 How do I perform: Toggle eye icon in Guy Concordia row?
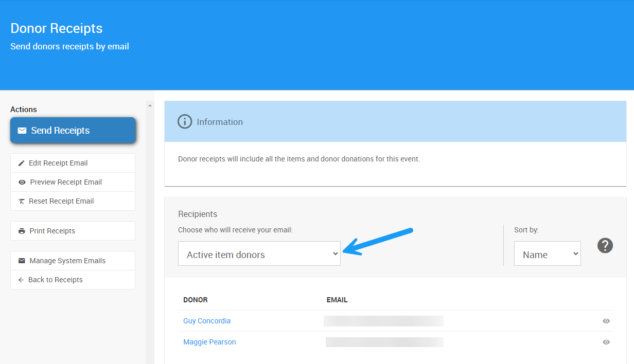606,321
